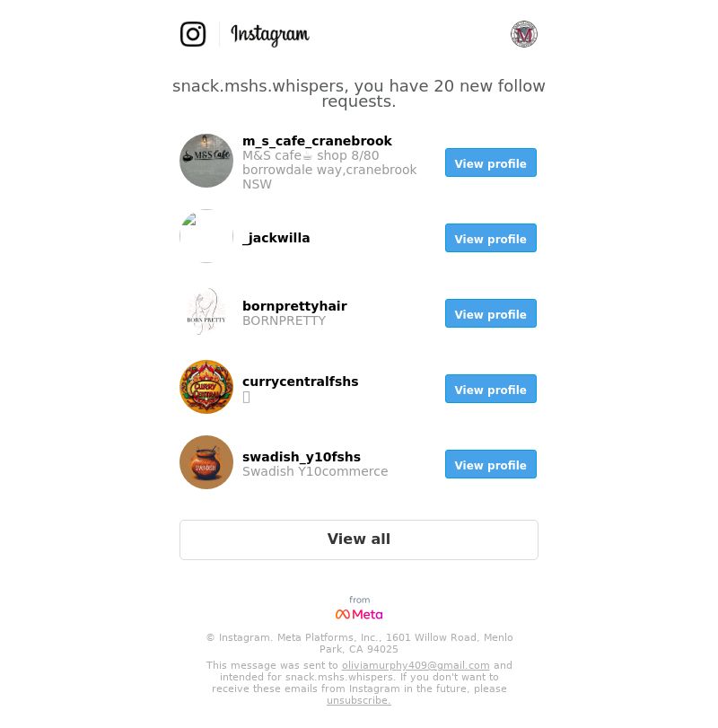Click the Meta logo in footer
718x728 pixels.
(x=359, y=614)
